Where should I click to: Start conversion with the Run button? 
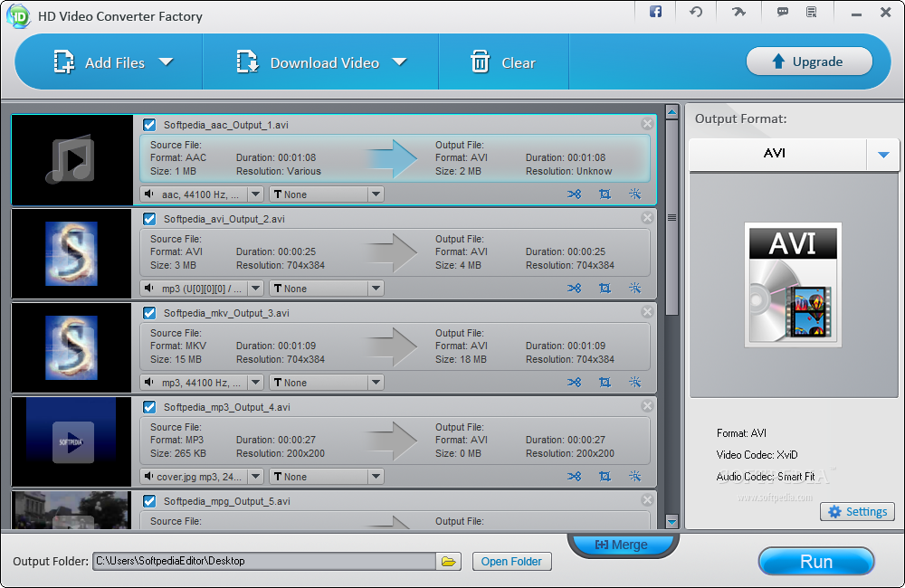(x=816, y=562)
